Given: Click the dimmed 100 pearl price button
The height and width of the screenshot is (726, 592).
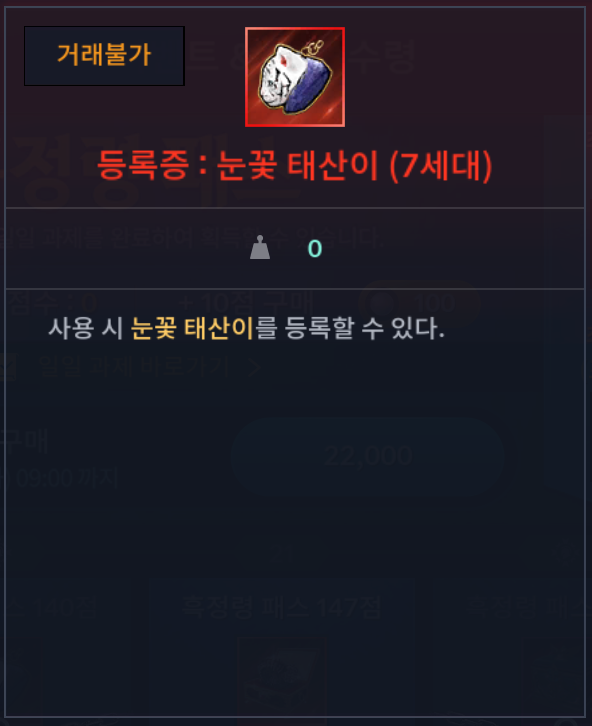Looking at the screenshot, I should pyautogui.click(x=419, y=304).
